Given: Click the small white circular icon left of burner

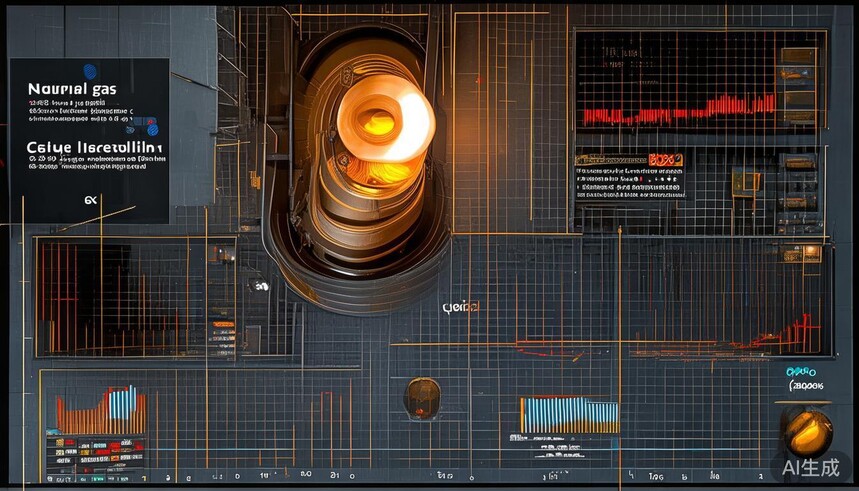Looking at the screenshot, I should [261, 286].
